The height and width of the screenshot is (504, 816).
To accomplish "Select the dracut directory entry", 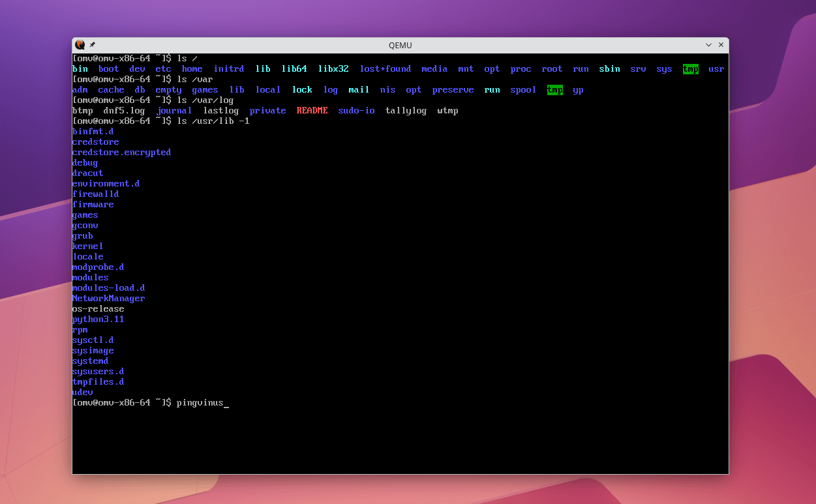I will (x=88, y=173).
